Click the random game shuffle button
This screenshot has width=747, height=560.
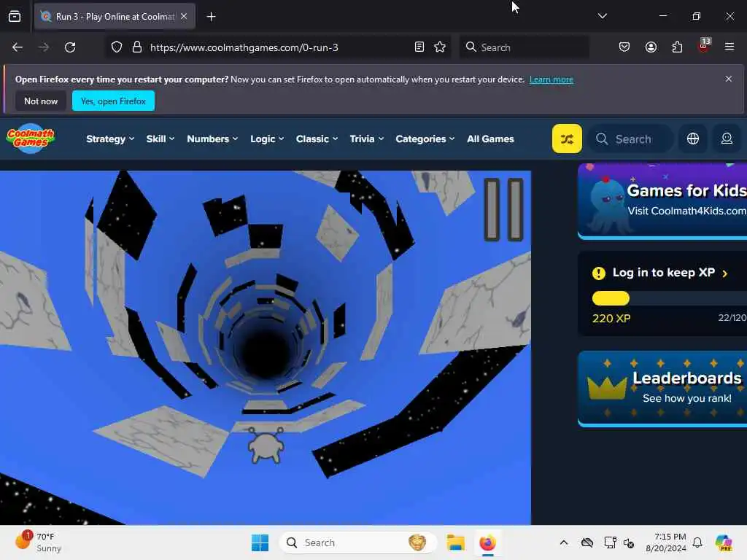pyautogui.click(x=566, y=139)
